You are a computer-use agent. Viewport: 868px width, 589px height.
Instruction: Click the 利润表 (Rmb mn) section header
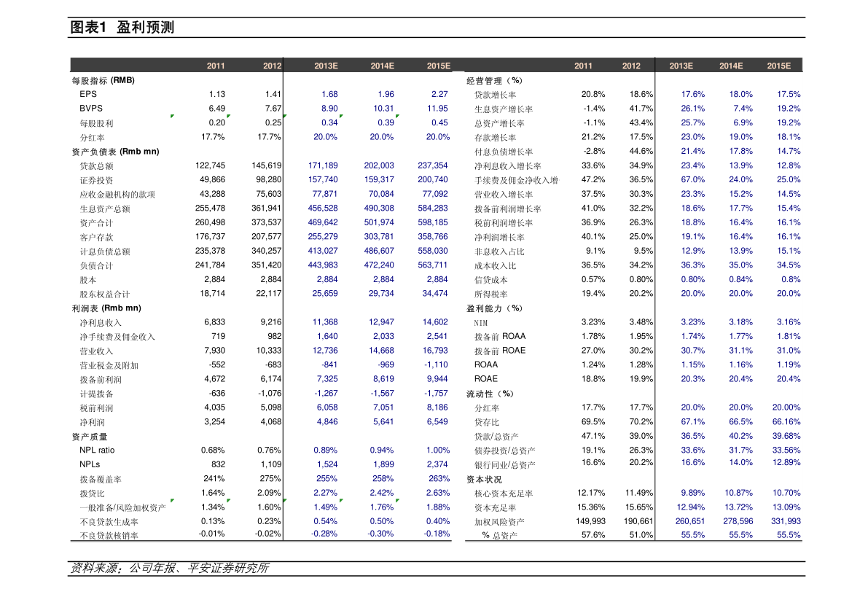click(106, 308)
